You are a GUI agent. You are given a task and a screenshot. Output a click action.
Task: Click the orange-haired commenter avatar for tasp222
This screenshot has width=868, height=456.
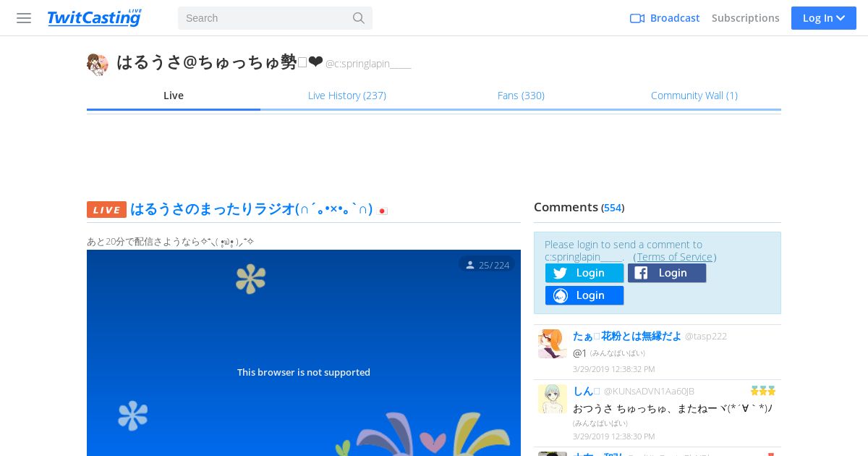[x=553, y=344]
